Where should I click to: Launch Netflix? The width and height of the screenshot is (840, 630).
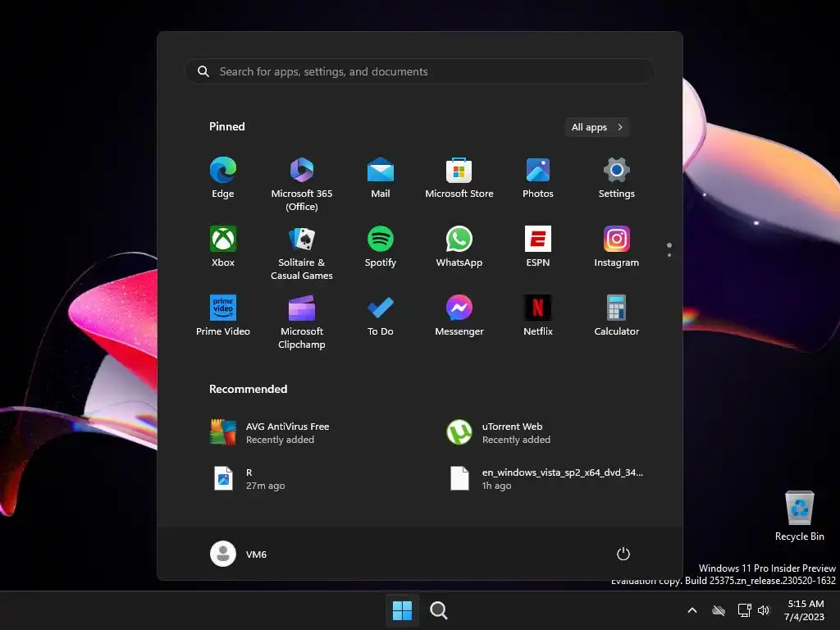tap(538, 316)
